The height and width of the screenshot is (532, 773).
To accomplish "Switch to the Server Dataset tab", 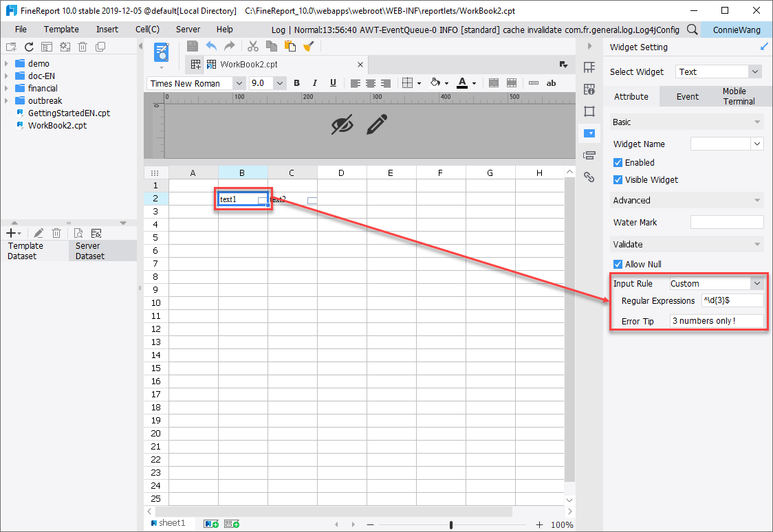I will [x=102, y=251].
